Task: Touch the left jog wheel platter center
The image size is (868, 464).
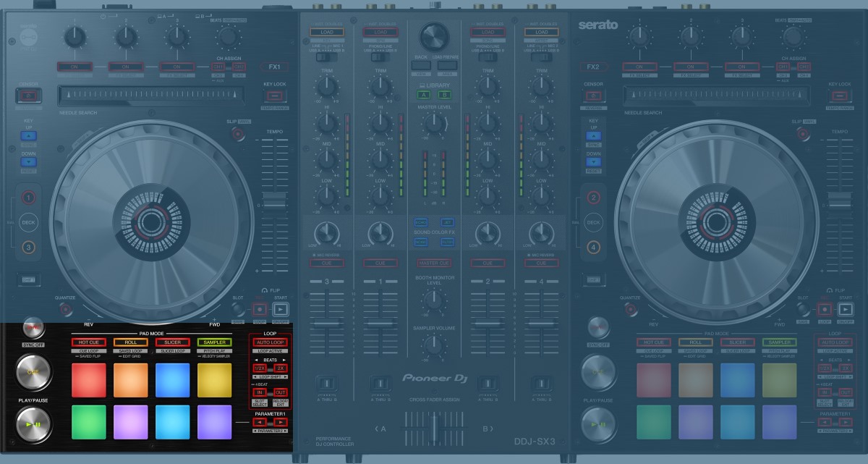Action: point(151,222)
